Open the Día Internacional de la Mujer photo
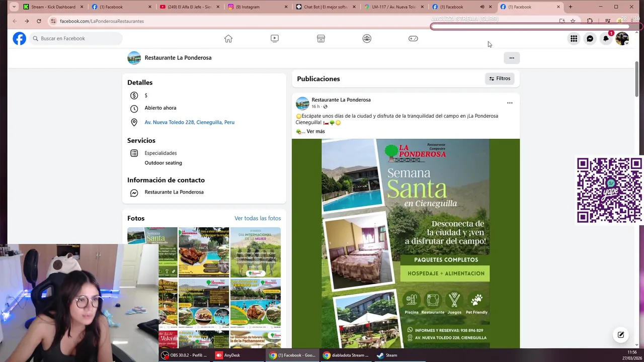Image resolution: width=644 pixels, height=362 pixels. (256, 252)
